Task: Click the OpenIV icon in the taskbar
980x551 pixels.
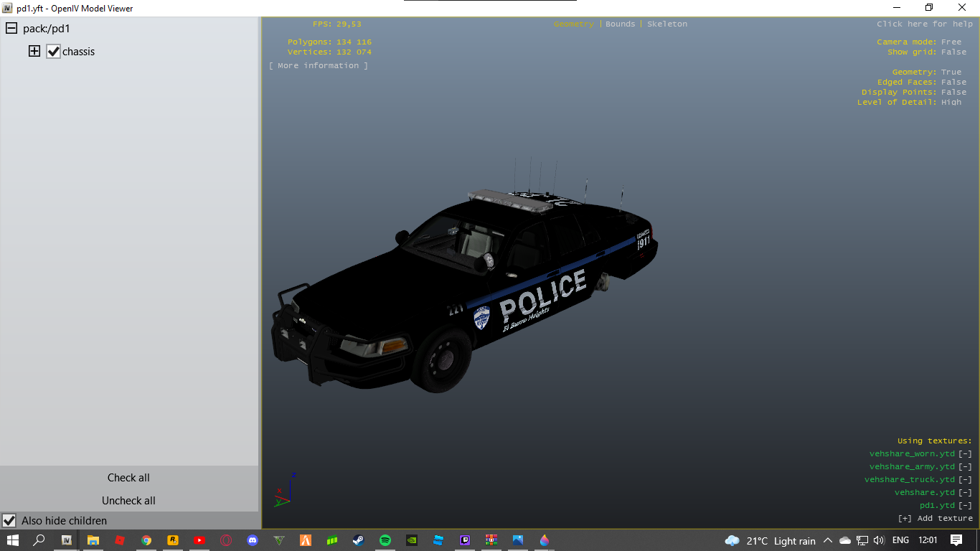Action: [x=66, y=540]
